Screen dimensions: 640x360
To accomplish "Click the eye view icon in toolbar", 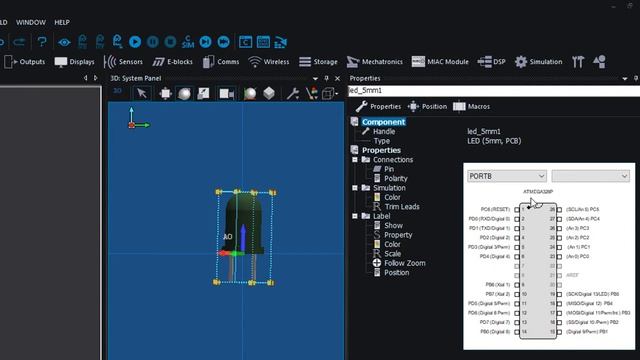I will (64, 42).
